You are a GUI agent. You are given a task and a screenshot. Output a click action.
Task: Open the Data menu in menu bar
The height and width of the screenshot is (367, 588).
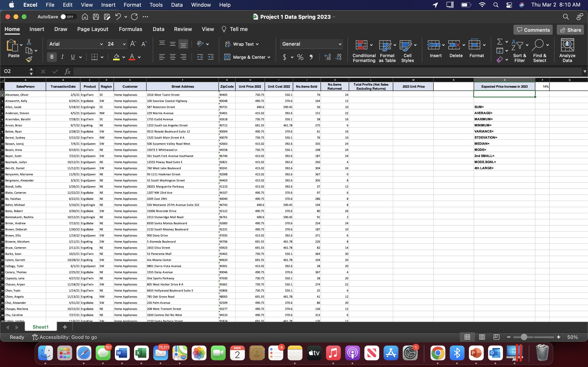coord(177,5)
